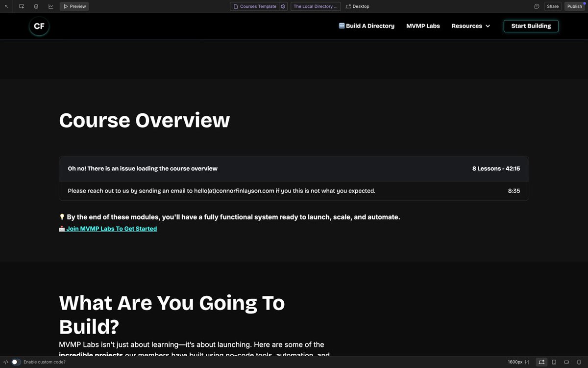Select What Are You Going To Build heading
Screen dimensions: 588x368
pos(171,315)
